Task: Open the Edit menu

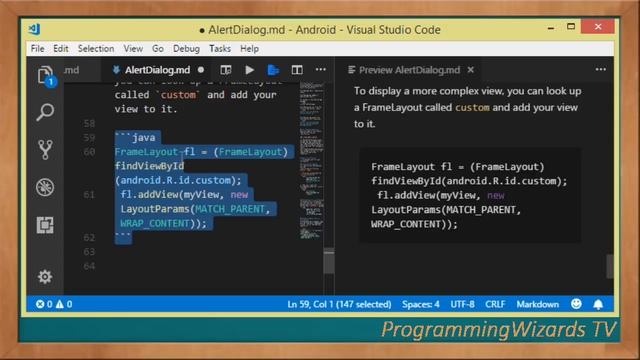Action: [x=61, y=49]
